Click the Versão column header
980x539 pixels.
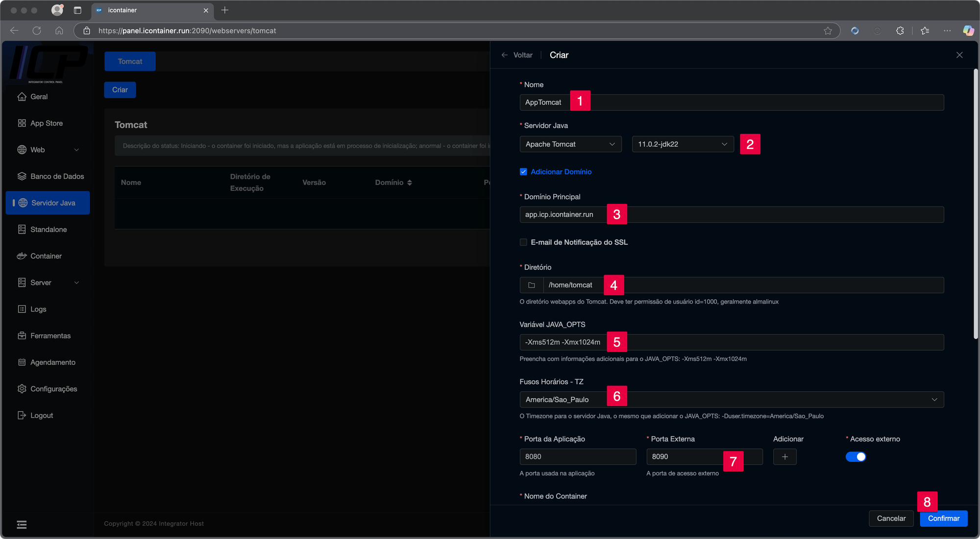314,182
